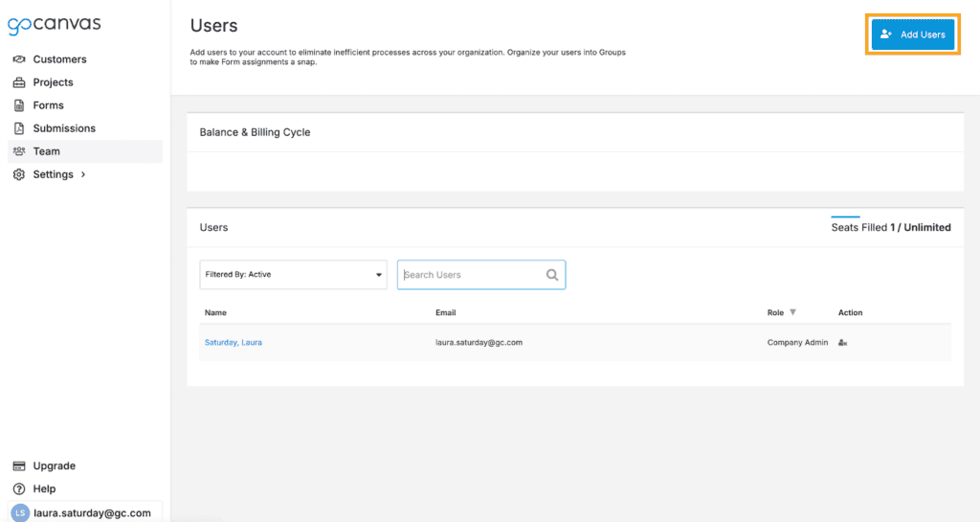Focus the Search Users field
The height and width of the screenshot is (522, 980).
point(481,275)
